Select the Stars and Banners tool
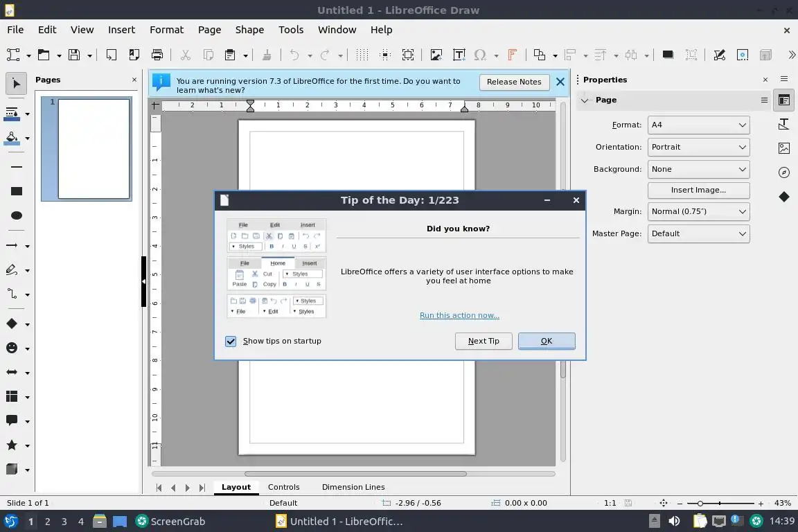 point(12,445)
